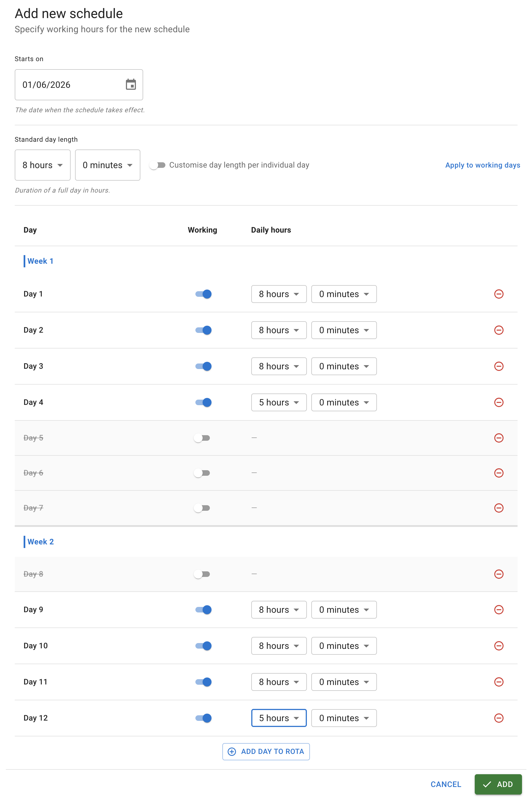
Task: Open the Day 10 minutes dropdown
Action: click(344, 646)
